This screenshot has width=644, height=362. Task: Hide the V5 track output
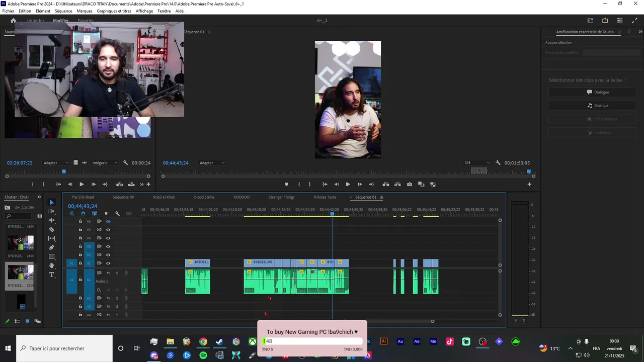(108, 230)
